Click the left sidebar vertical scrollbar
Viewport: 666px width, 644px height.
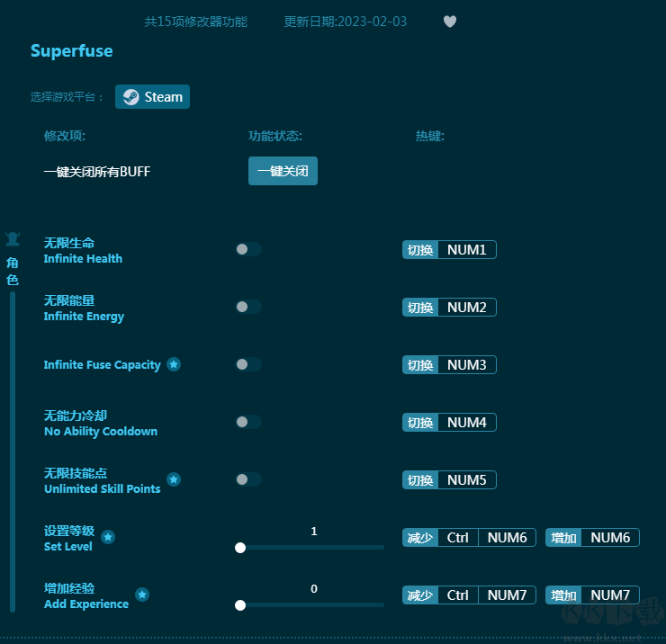tap(13, 450)
